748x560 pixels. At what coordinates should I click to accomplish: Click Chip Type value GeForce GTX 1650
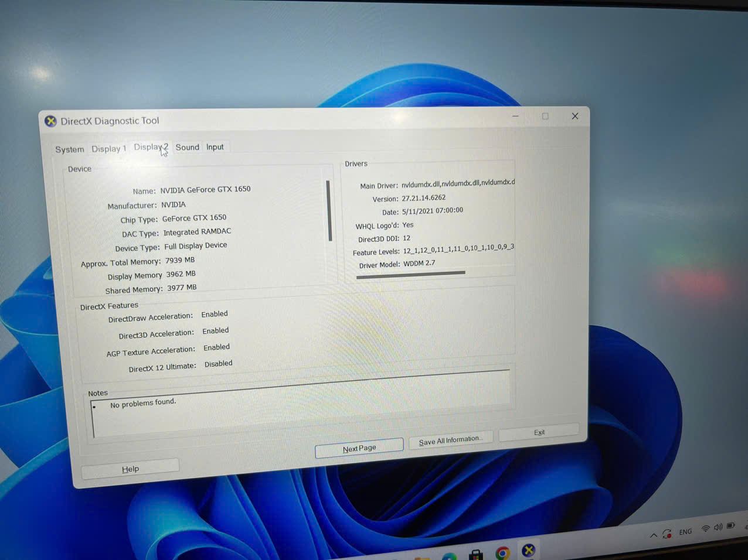tap(194, 218)
